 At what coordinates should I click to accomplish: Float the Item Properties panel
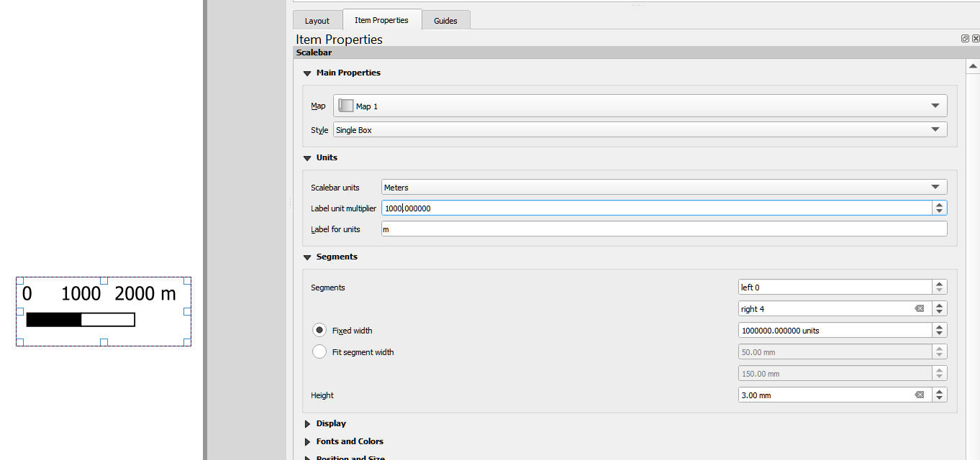(964, 38)
